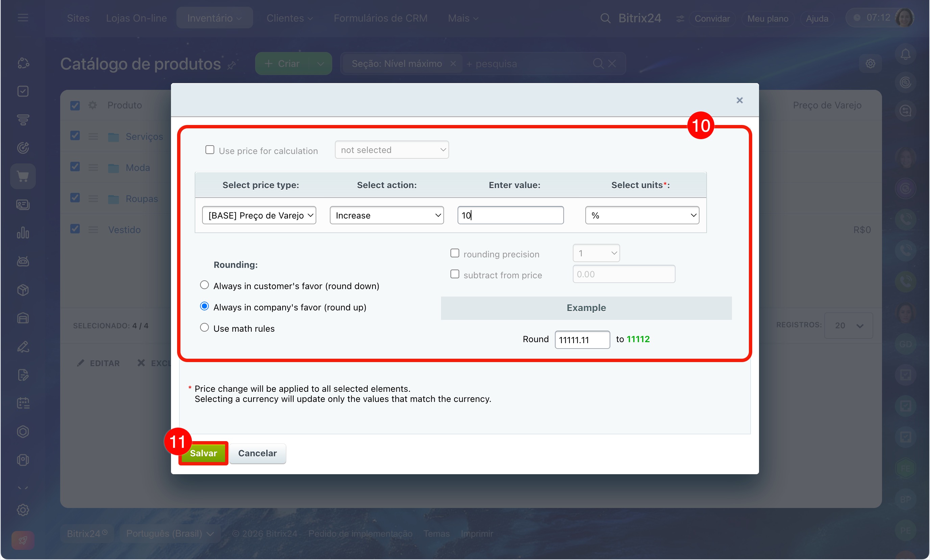This screenshot has width=930, height=560.
Task: Open the 'Increase' action dropdown
Action: pos(387,215)
